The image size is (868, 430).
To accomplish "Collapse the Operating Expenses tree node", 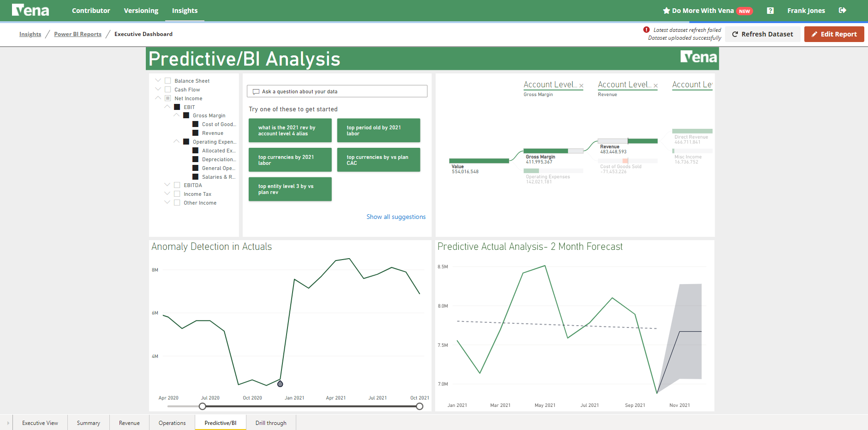I will point(177,141).
